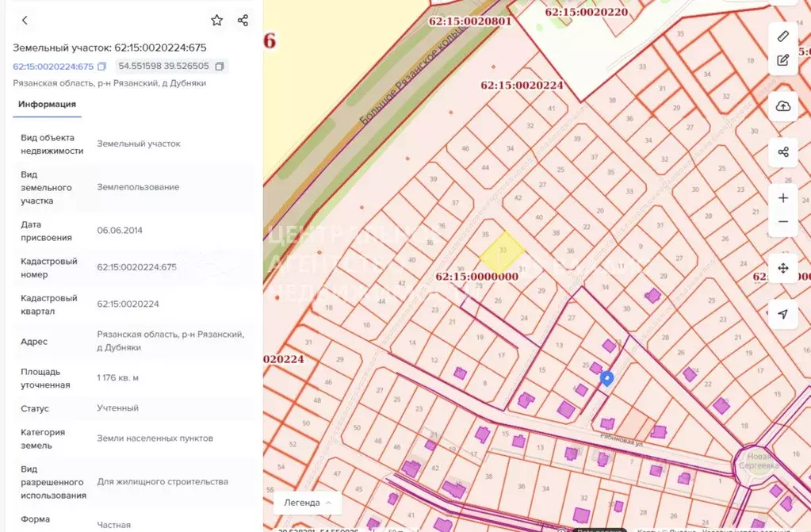Open the blue cadastral number link
Image resolution: width=811 pixels, height=532 pixels.
click(53, 67)
